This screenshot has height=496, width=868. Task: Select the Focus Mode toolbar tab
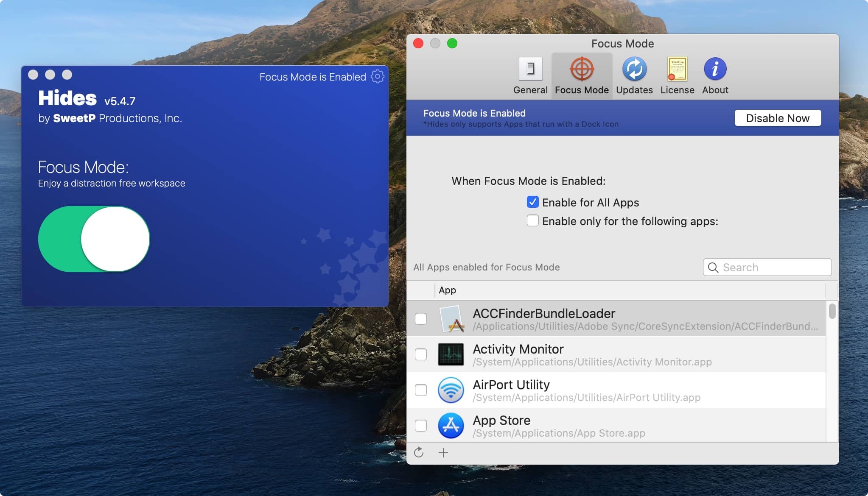pos(582,76)
